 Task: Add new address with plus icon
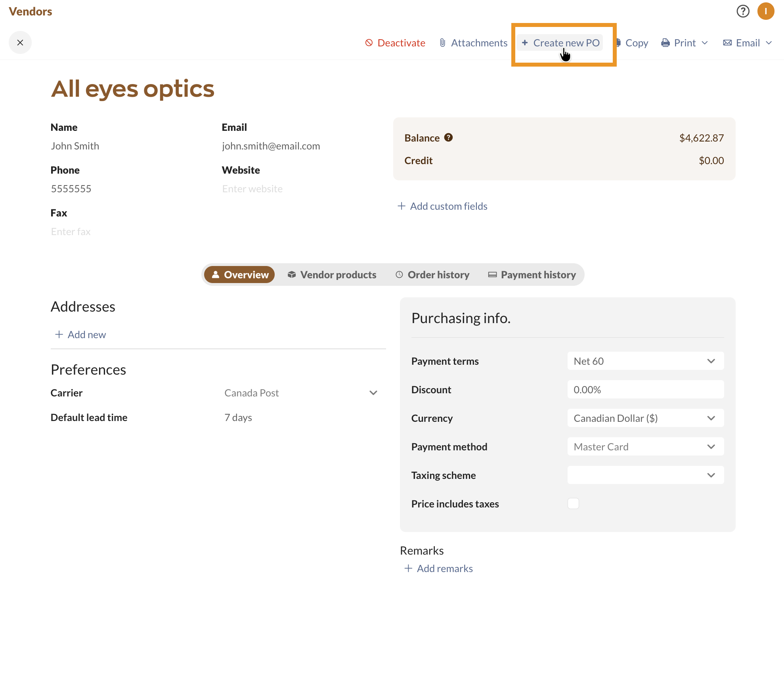click(x=59, y=335)
